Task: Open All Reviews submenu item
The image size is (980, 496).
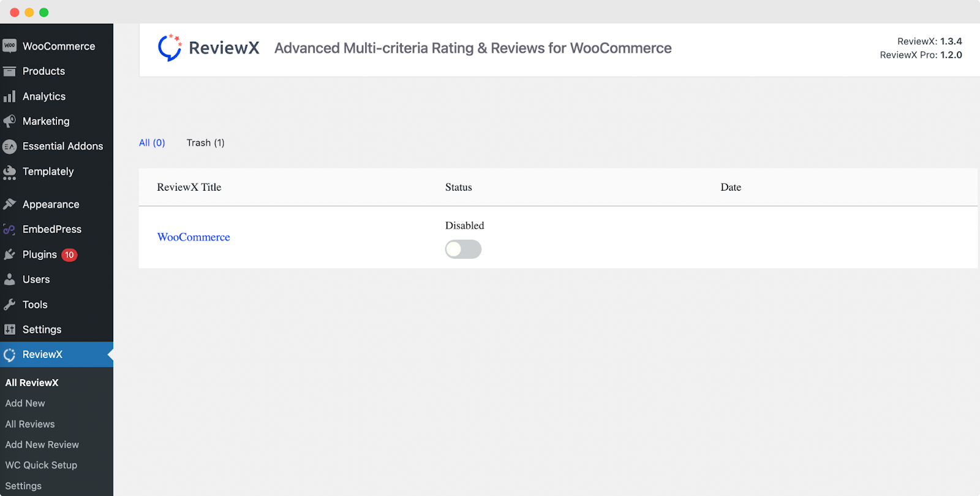Action: point(30,424)
